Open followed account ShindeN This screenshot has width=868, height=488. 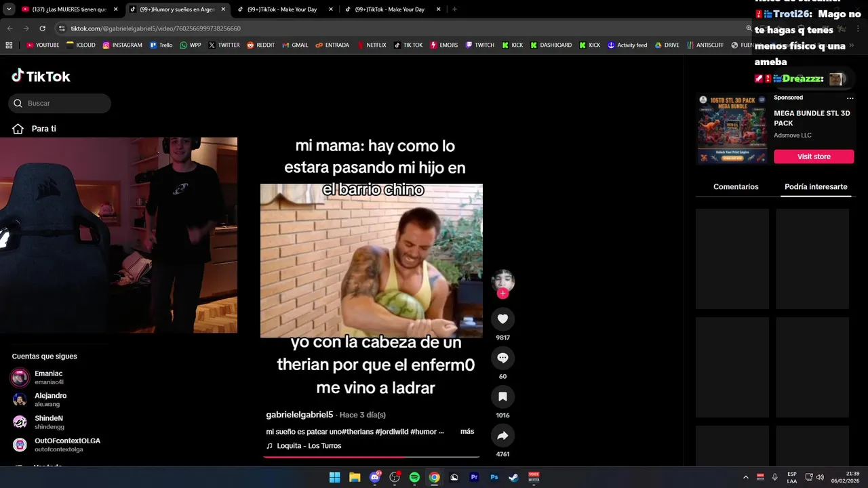pyautogui.click(x=56, y=422)
